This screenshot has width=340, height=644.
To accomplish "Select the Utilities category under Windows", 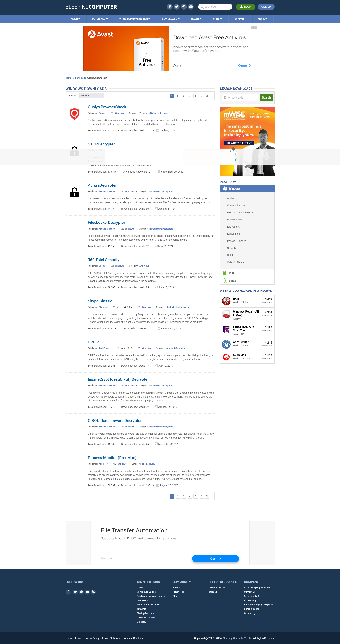I will 231,255.
